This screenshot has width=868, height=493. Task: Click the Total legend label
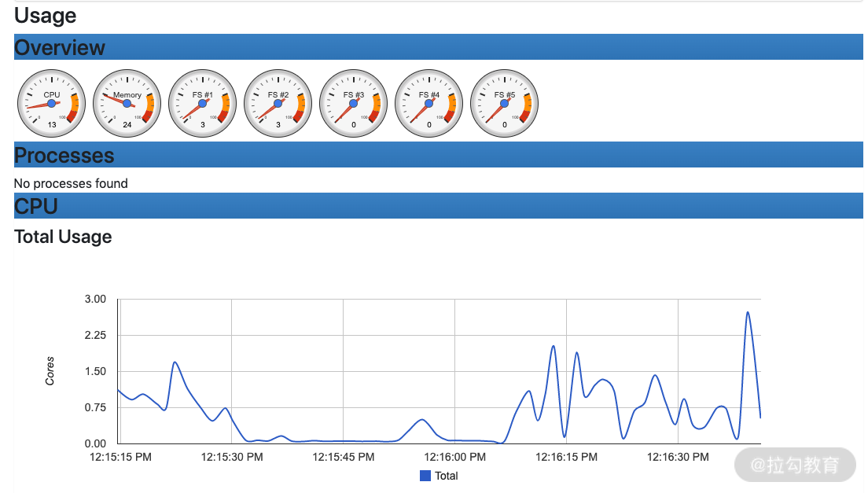point(446,476)
